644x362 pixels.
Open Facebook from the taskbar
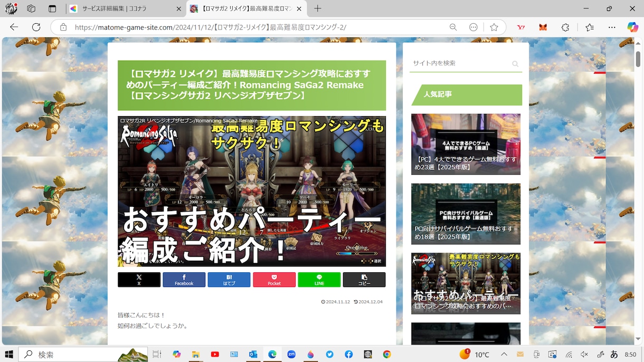click(x=349, y=354)
